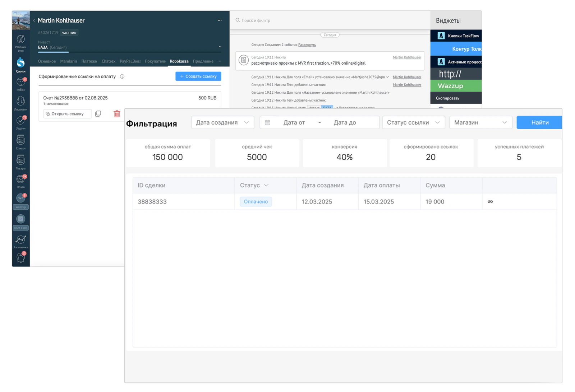Open the link icon in row 38838333
575x392 pixels.
pos(490,202)
